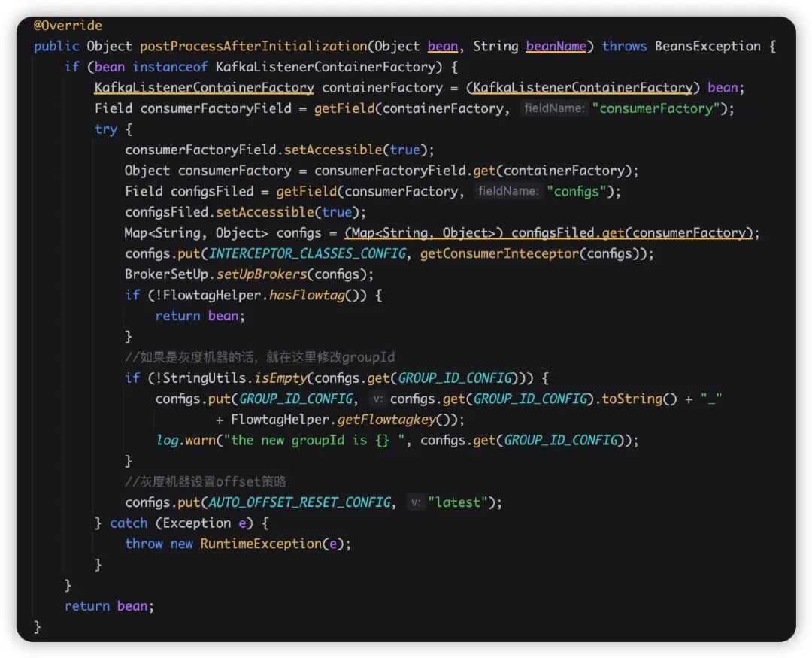This screenshot has width=812, height=658.
Task: Click the comment about offset strategy
Action: point(205,481)
